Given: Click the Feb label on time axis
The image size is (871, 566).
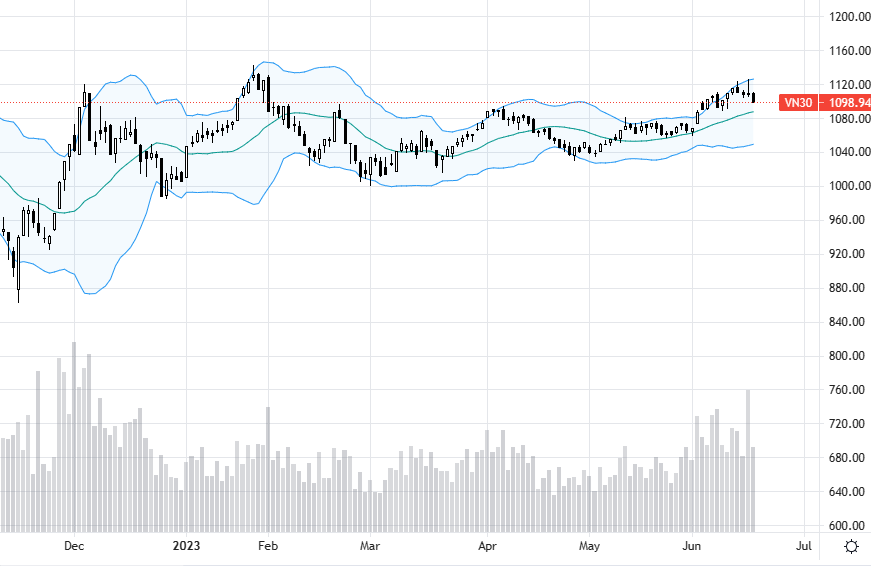Looking at the screenshot, I should (268, 546).
